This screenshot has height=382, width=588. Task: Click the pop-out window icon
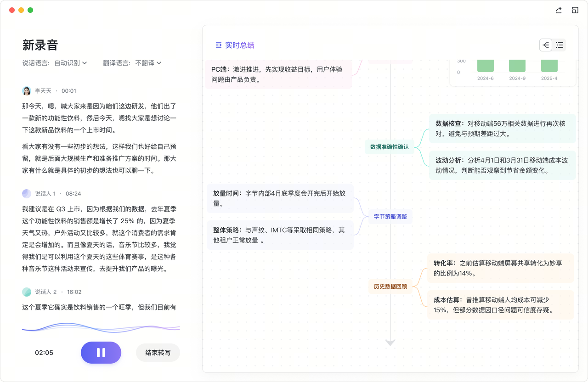point(575,10)
